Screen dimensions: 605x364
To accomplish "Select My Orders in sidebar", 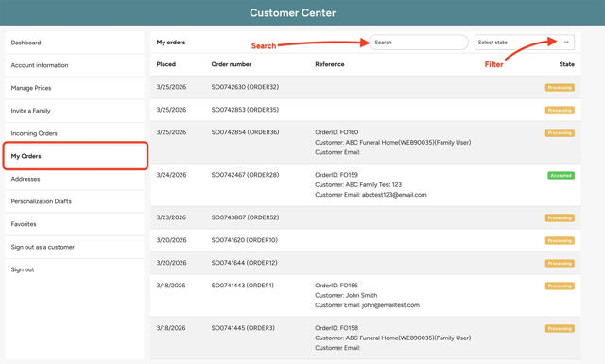I will [75, 156].
